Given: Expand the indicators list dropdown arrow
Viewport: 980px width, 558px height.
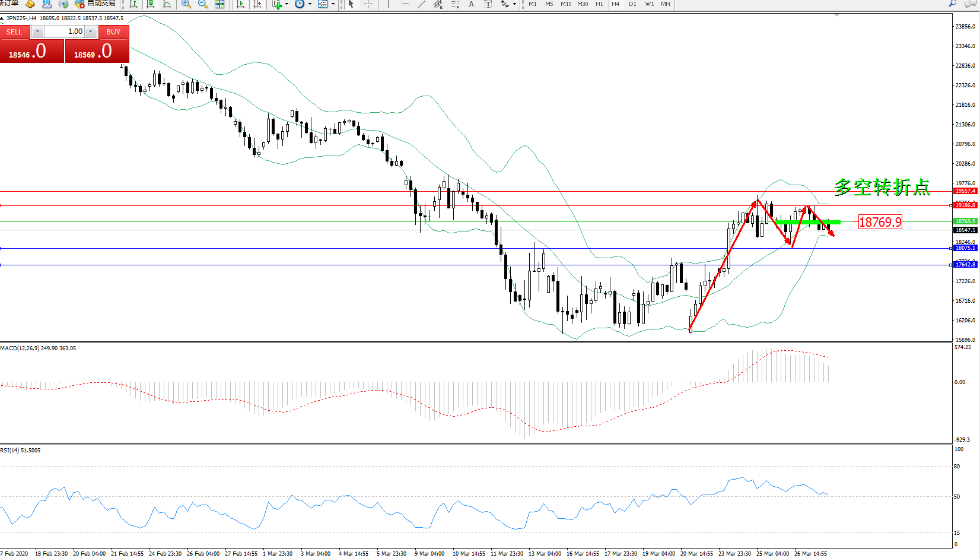Looking at the screenshot, I should coord(287,4).
